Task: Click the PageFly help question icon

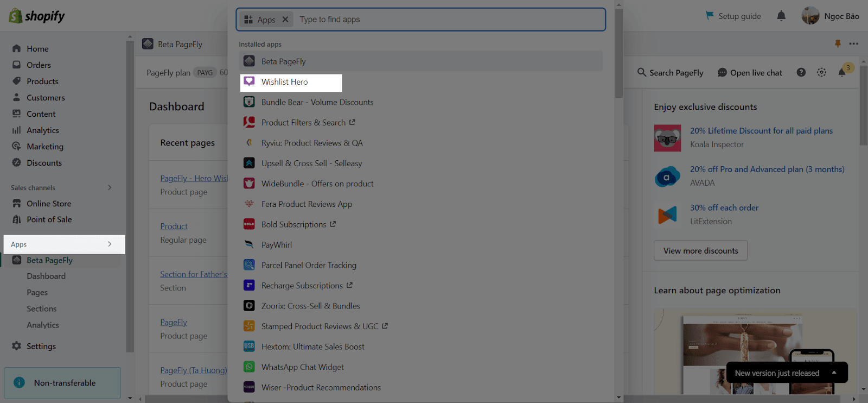Action: tap(801, 72)
